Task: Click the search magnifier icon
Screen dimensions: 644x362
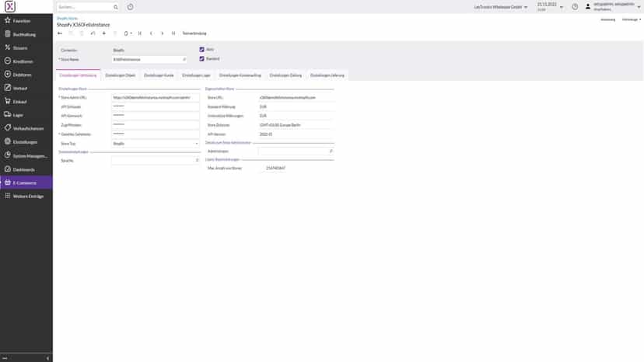Action: pyautogui.click(x=116, y=7)
